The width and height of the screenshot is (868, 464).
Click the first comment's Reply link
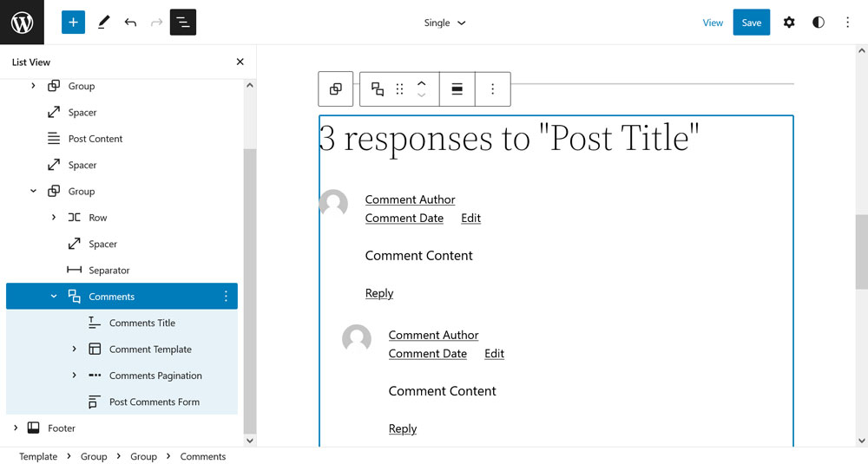click(379, 293)
